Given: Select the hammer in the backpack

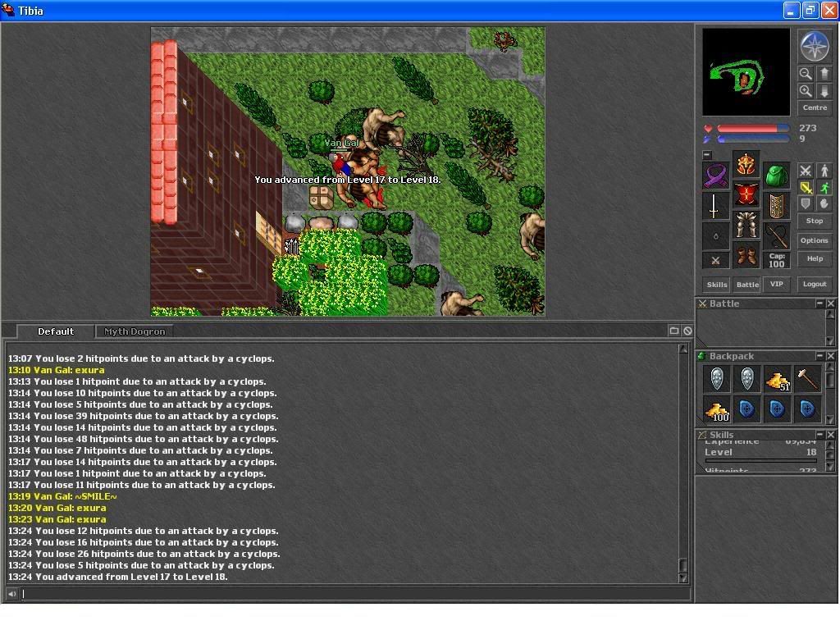Looking at the screenshot, I should click(807, 380).
